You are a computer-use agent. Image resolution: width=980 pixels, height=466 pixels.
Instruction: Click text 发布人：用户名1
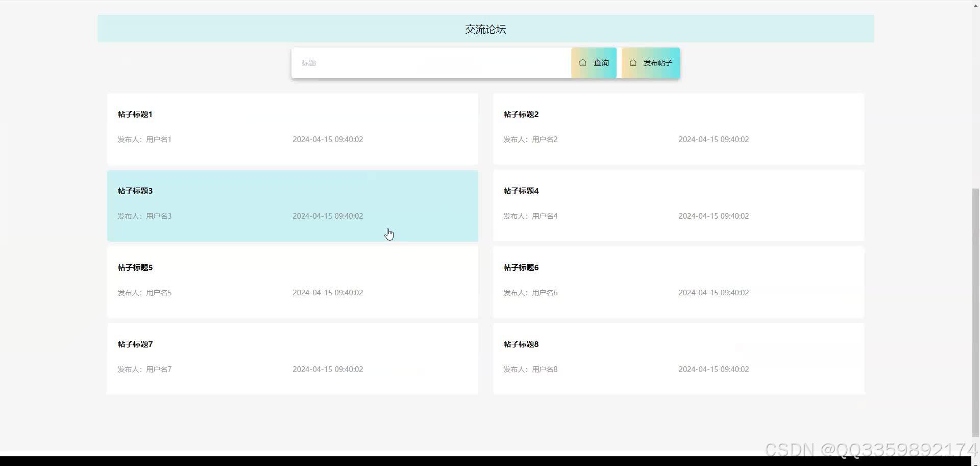pyautogui.click(x=144, y=139)
